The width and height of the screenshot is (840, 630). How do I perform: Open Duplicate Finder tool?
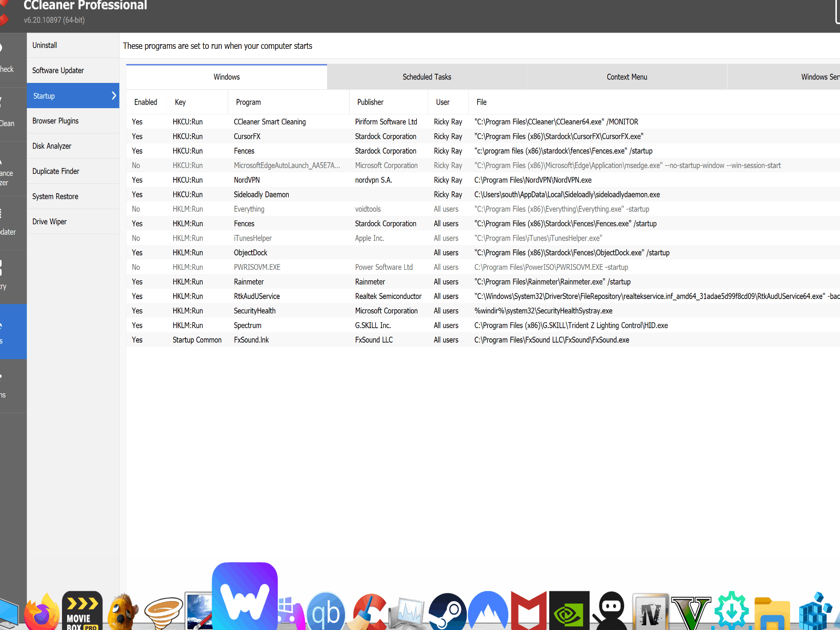(x=73, y=171)
